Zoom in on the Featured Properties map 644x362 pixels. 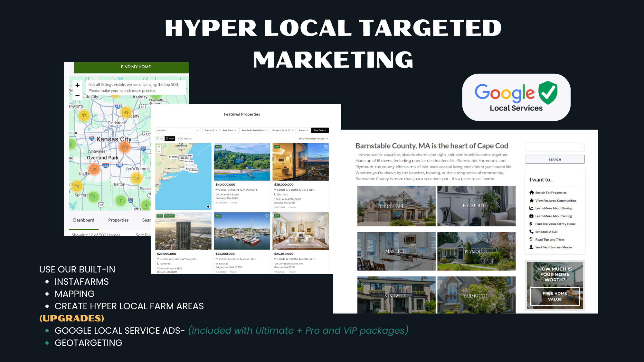tap(159, 147)
